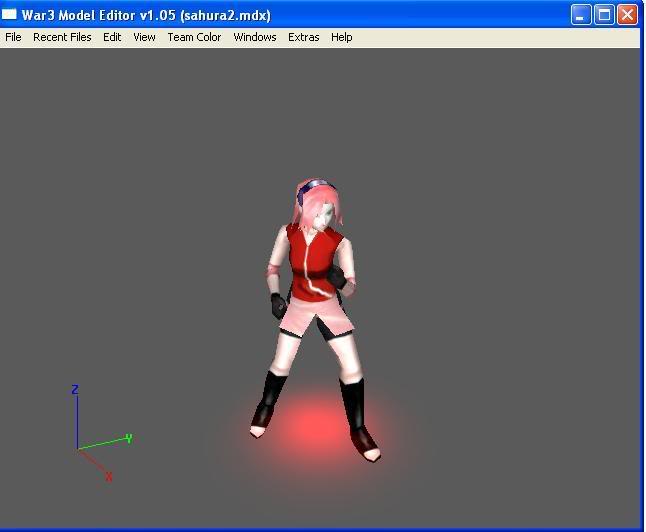Expand the View menu

click(x=144, y=37)
